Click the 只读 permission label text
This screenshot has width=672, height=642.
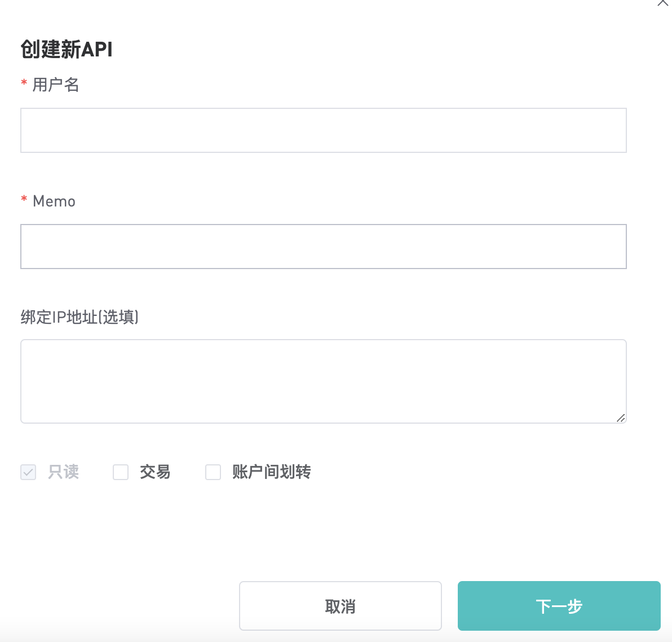pos(64,472)
